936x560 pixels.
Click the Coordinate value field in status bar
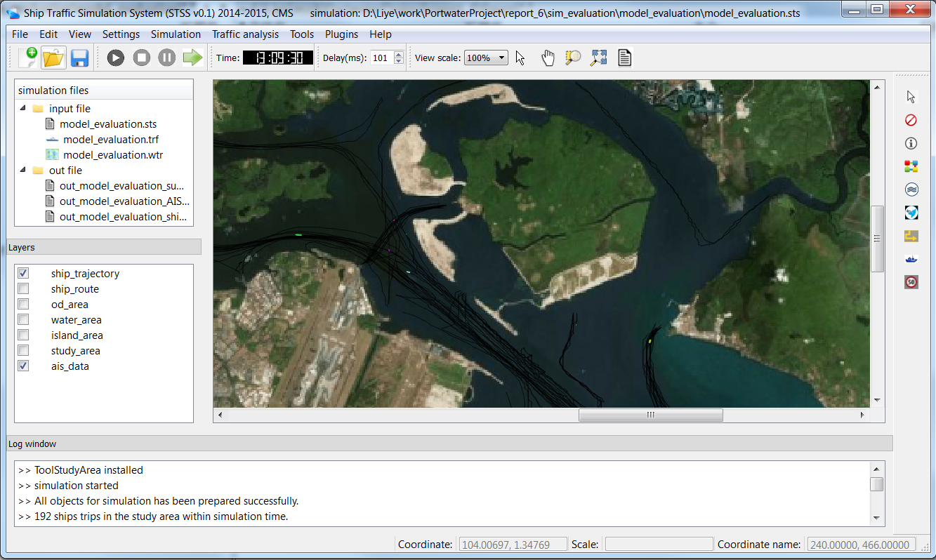click(513, 544)
